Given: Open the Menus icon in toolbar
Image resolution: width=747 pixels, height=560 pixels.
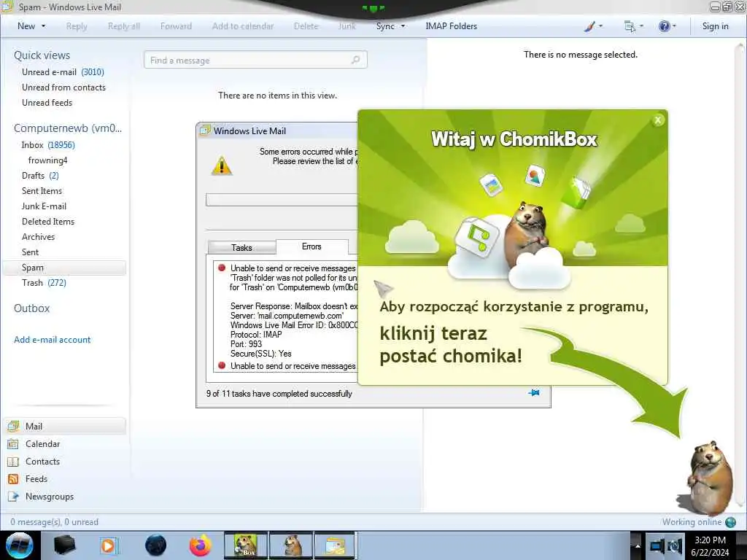Looking at the screenshot, I should click(x=630, y=26).
